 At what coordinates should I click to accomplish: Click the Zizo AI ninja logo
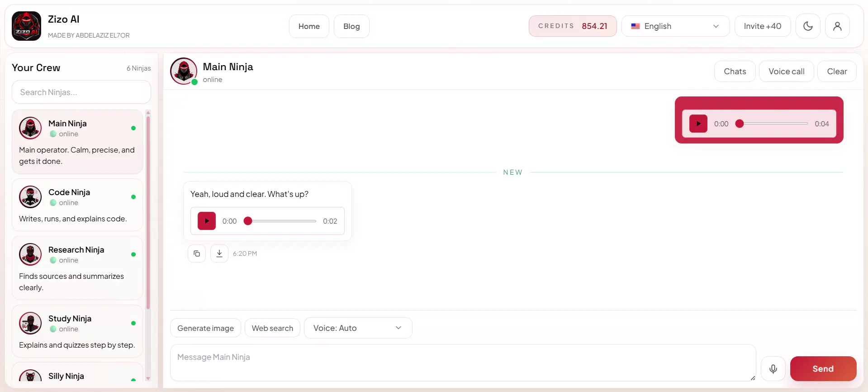(26, 26)
